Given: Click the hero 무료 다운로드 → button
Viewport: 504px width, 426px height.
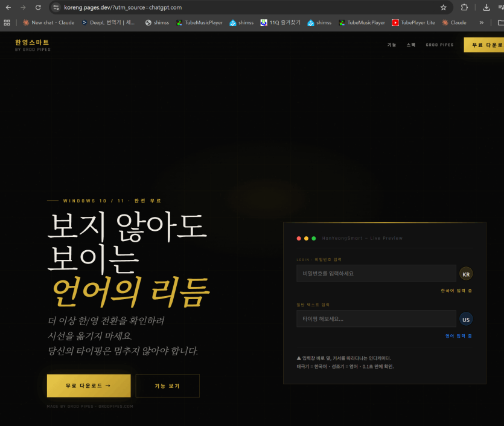Looking at the screenshot, I should pyautogui.click(x=89, y=386).
